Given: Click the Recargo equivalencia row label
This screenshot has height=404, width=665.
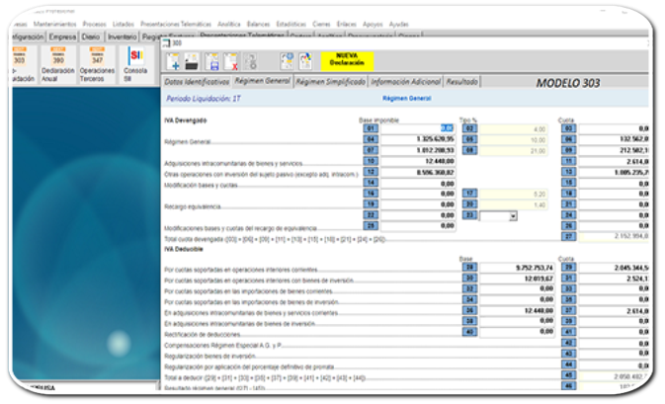Looking at the screenshot, I should tap(193, 206).
